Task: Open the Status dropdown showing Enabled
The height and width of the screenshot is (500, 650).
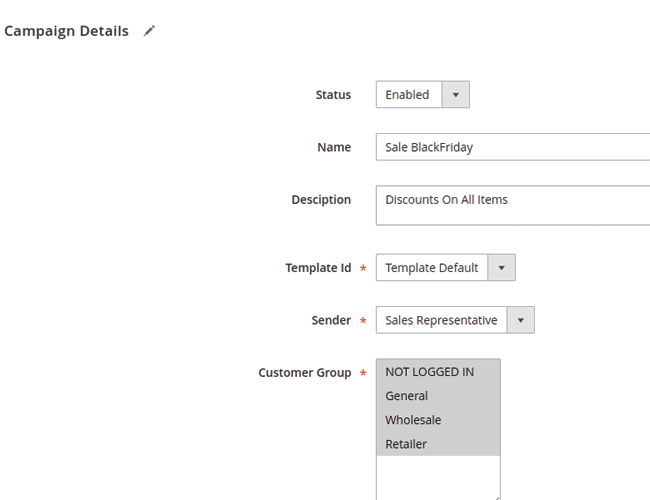Action: [422, 95]
